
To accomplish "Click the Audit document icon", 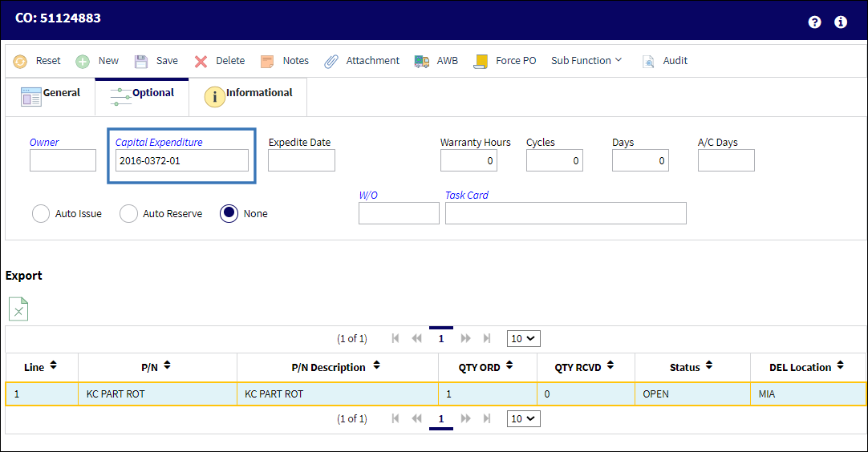I will tap(648, 62).
